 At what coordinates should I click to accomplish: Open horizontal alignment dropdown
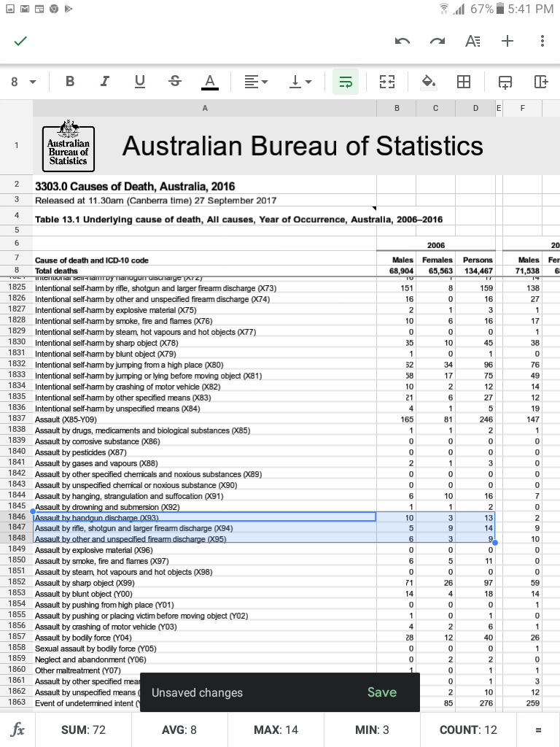tap(256, 82)
